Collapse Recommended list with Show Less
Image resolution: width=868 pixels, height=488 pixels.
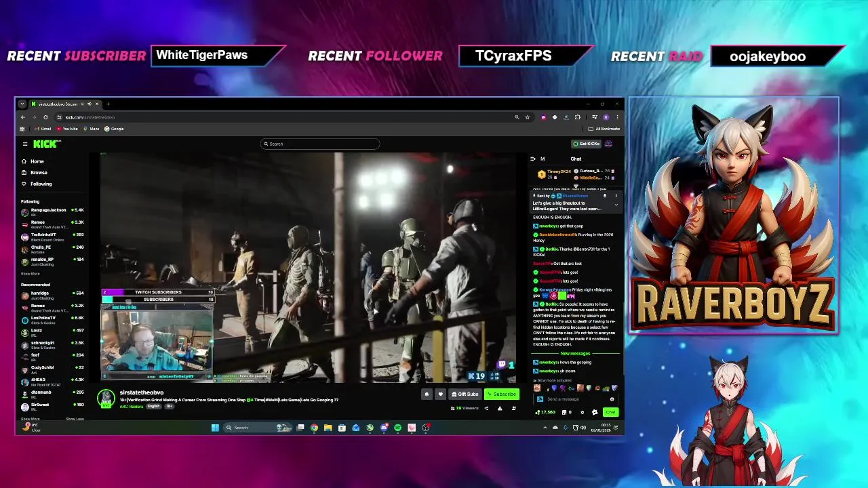tap(75, 419)
